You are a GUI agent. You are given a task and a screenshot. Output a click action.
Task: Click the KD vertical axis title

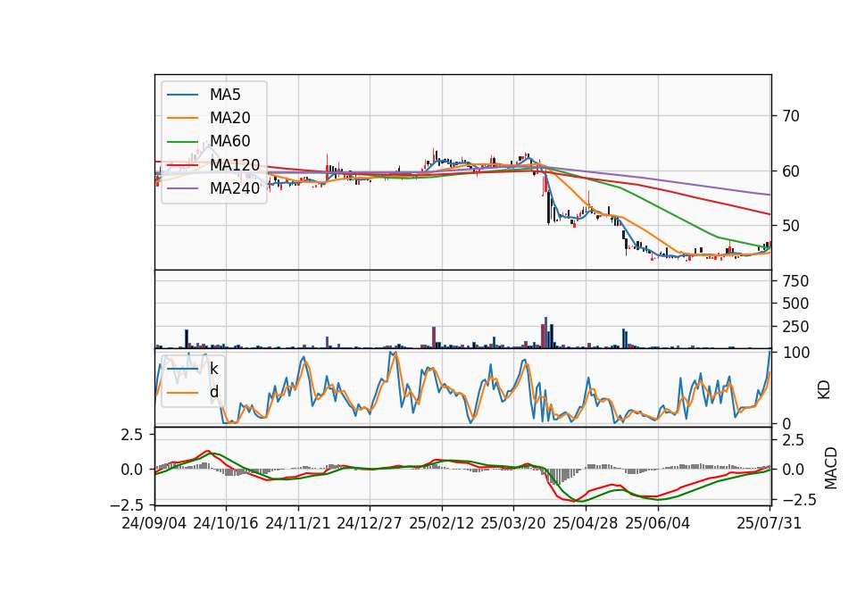point(824,390)
